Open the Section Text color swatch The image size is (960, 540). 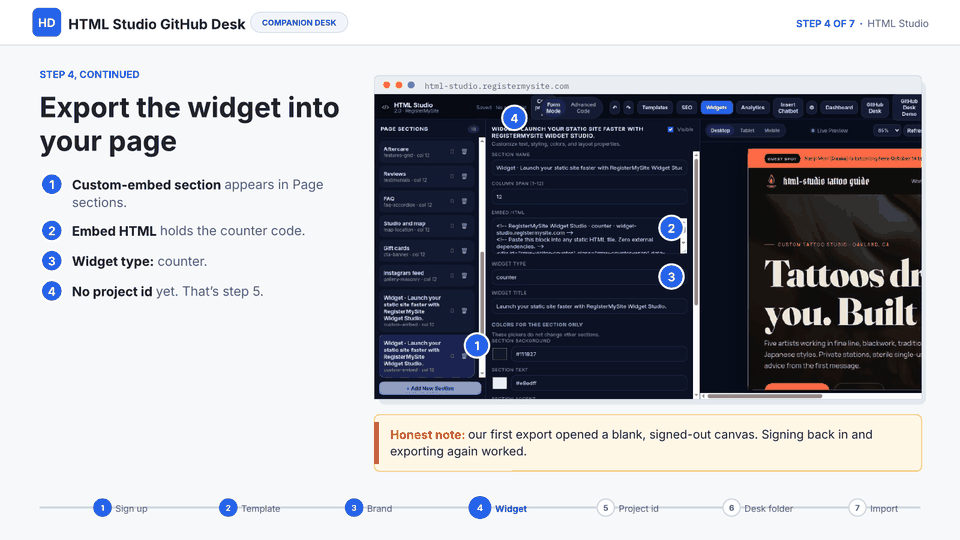click(500, 383)
